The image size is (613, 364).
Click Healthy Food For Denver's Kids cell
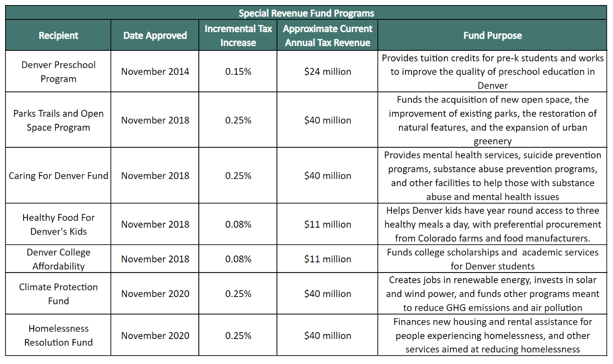58,224
